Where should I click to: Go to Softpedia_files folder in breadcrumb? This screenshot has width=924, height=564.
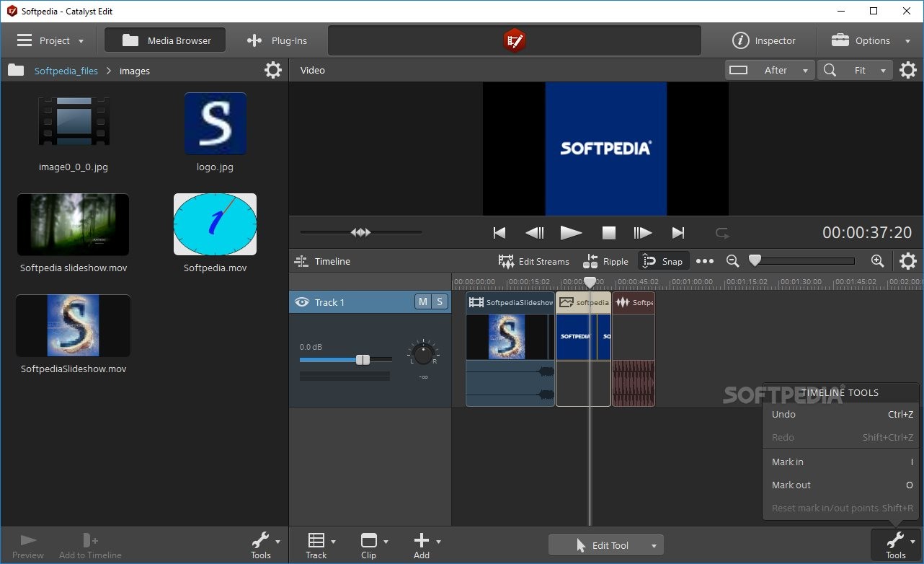tap(66, 71)
